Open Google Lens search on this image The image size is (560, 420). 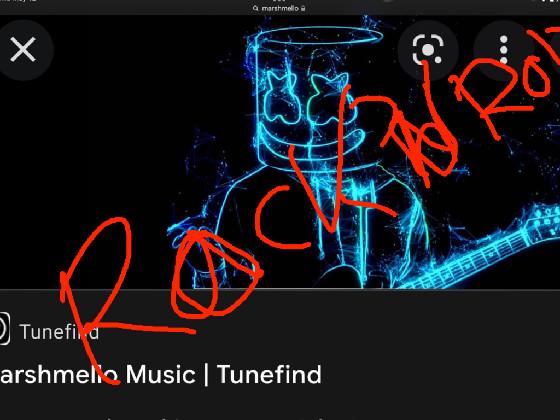428,50
